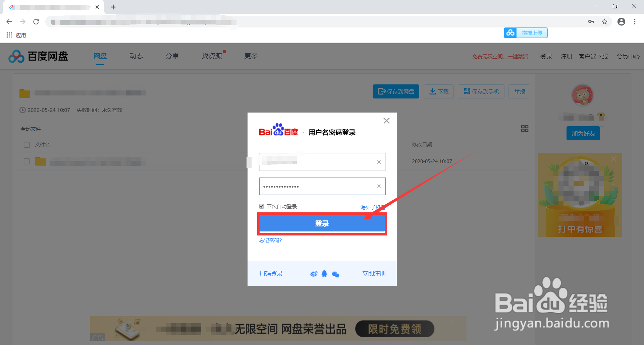644x345 pixels.
Task: Open a new browser tab
Action: (113, 7)
